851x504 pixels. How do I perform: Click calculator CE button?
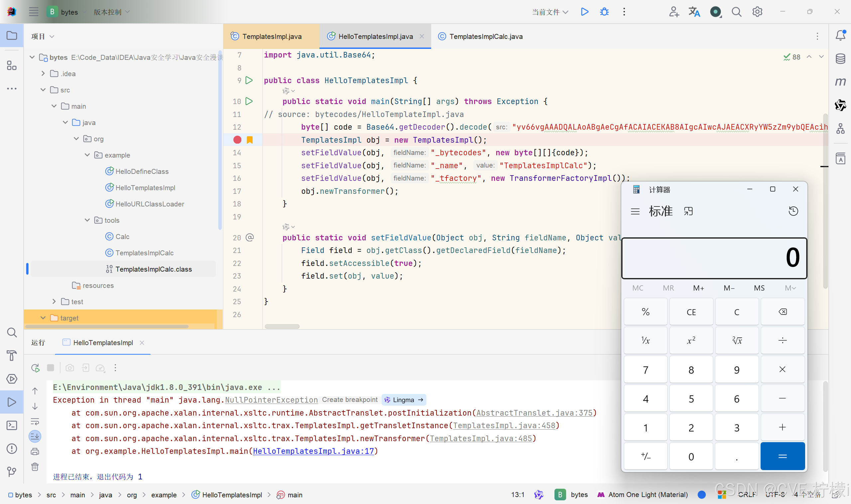691,312
